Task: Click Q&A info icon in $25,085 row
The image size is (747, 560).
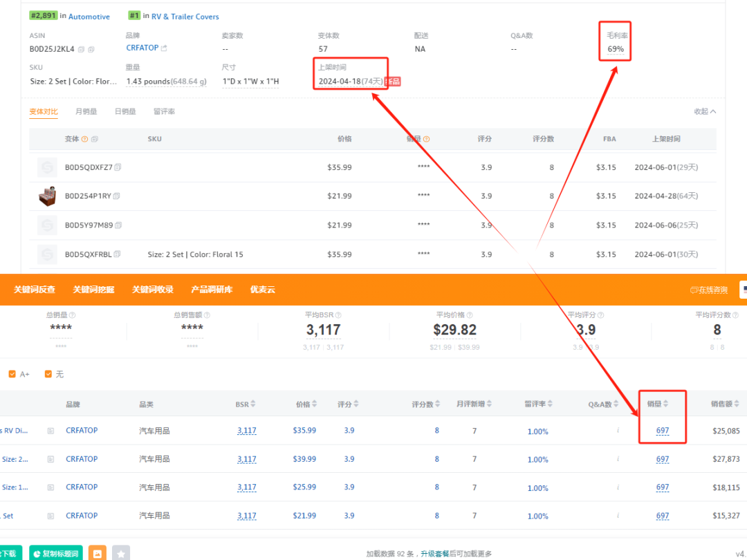Action: click(x=618, y=431)
